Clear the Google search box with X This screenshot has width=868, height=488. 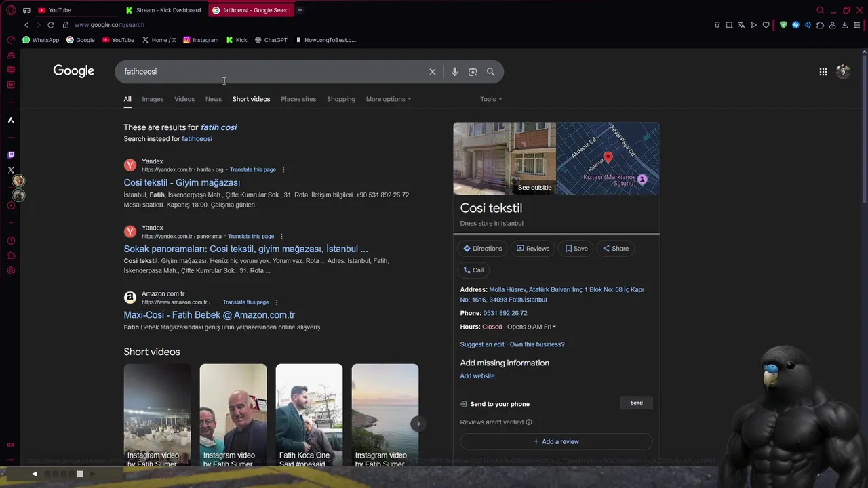click(x=433, y=72)
